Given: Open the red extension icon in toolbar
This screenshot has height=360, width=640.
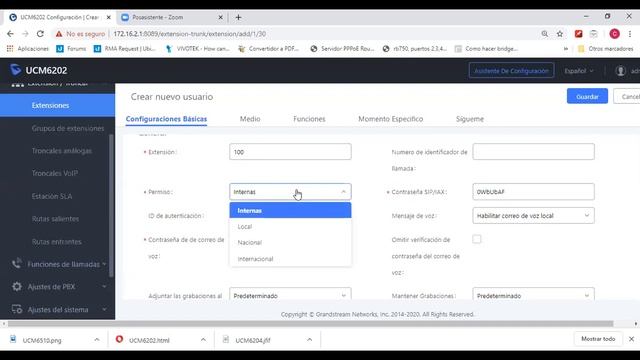Looking at the screenshot, I should point(578,34).
